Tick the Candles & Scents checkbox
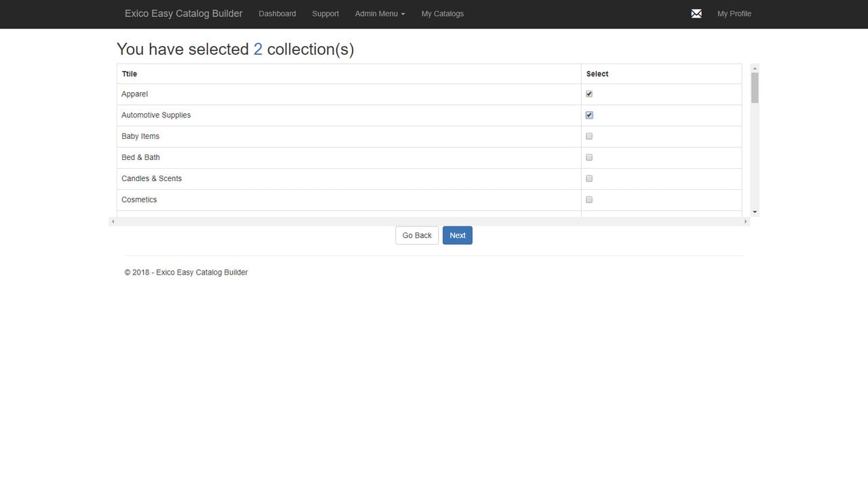 click(x=589, y=178)
